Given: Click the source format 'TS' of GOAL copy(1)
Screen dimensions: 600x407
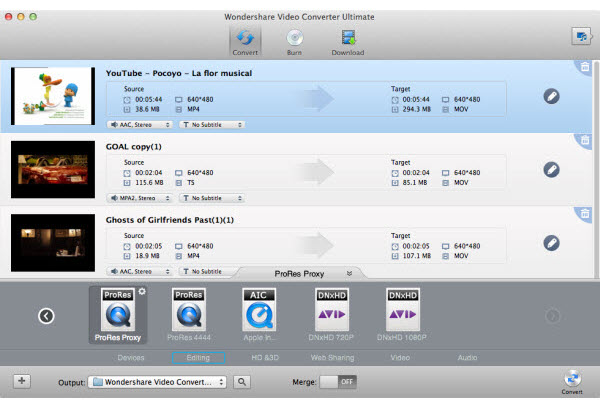Looking at the screenshot, I should point(191,183).
